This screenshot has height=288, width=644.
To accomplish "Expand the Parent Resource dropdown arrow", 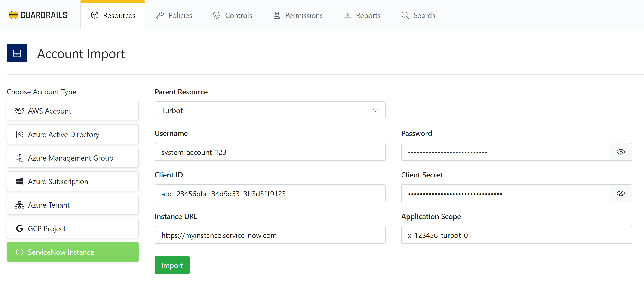I will 375,110.
